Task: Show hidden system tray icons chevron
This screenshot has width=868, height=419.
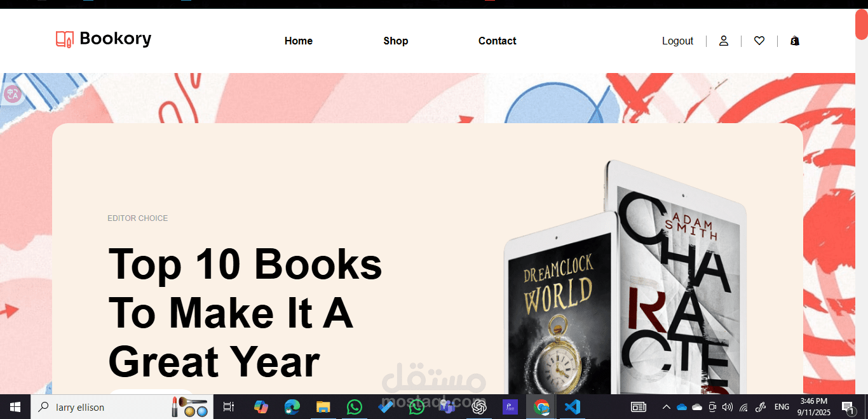Action: 666,407
